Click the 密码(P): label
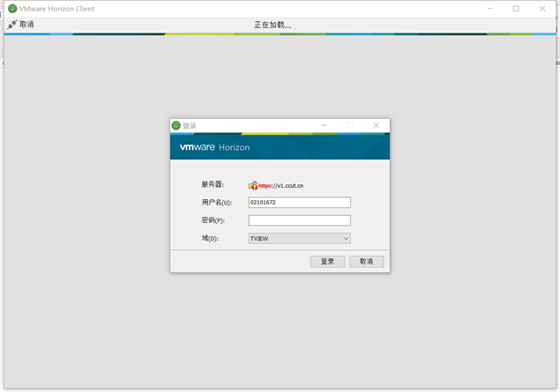Screen dimensions: 560x392 pos(213,220)
